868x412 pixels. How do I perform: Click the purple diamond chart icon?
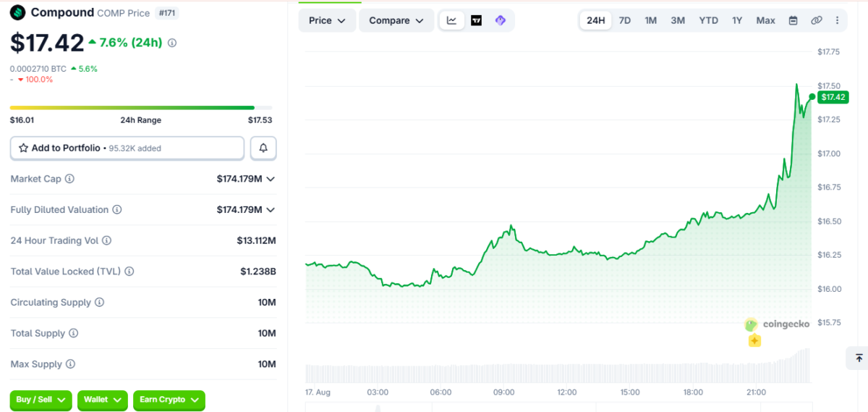[x=500, y=20]
